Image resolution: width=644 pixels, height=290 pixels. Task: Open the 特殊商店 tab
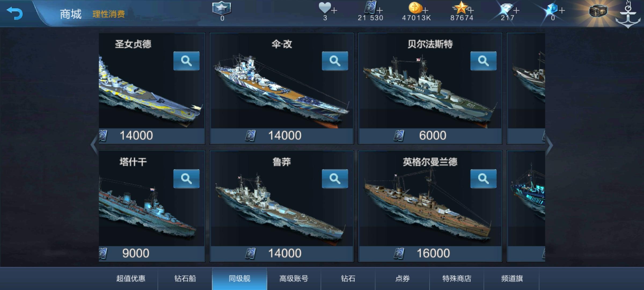(x=457, y=279)
